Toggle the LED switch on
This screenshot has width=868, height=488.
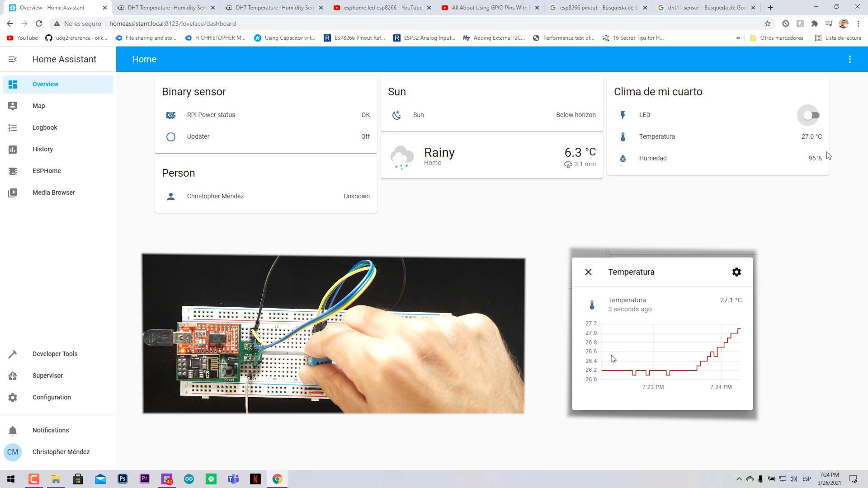click(811, 115)
